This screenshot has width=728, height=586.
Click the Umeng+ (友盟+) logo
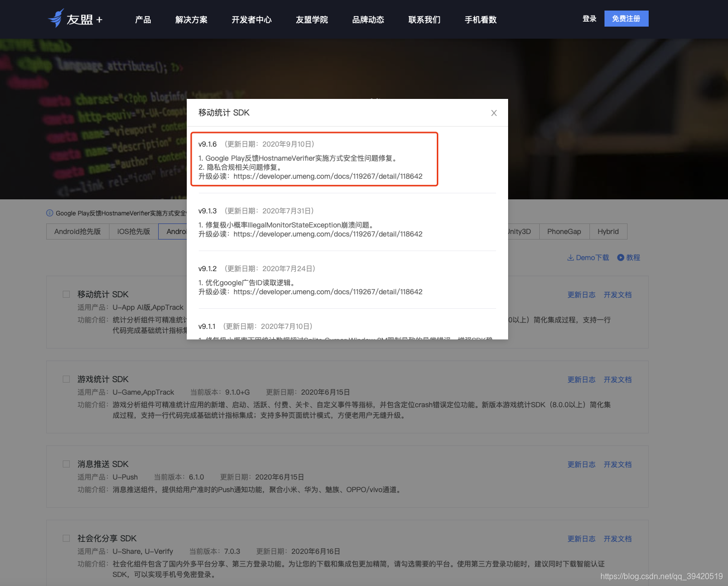tap(75, 19)
